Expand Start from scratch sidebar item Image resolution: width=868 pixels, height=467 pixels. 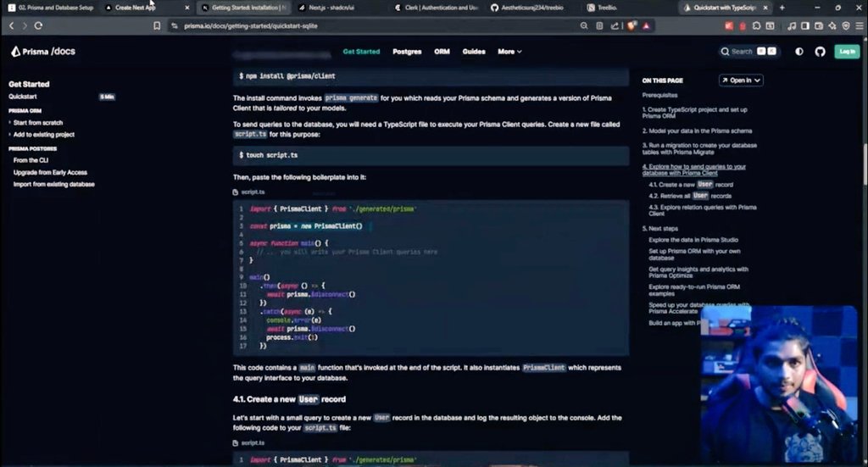click(37, 123)
